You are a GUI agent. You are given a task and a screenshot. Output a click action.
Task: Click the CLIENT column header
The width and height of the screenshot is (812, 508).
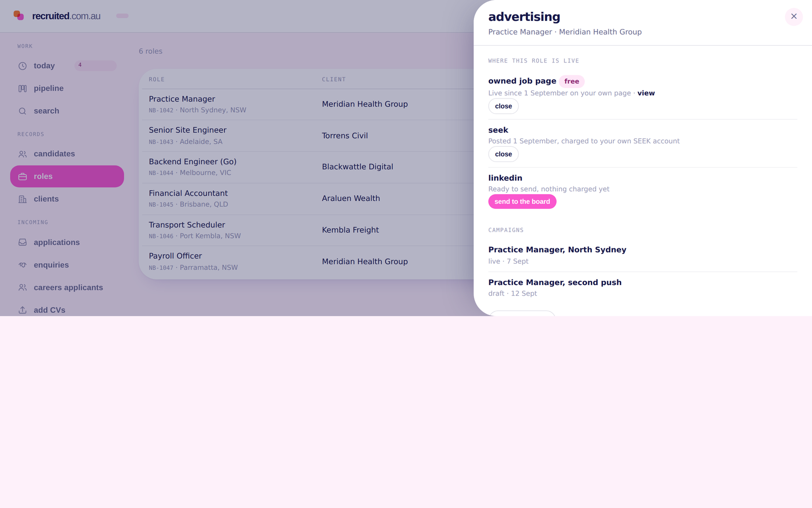[334, 79]
